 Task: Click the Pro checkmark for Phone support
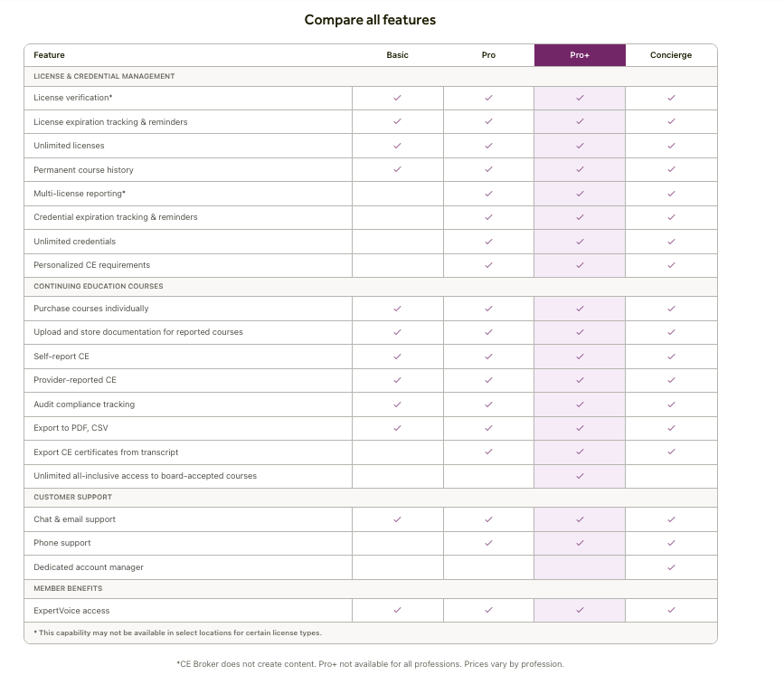pyautogui.click(x=488, y=543)
